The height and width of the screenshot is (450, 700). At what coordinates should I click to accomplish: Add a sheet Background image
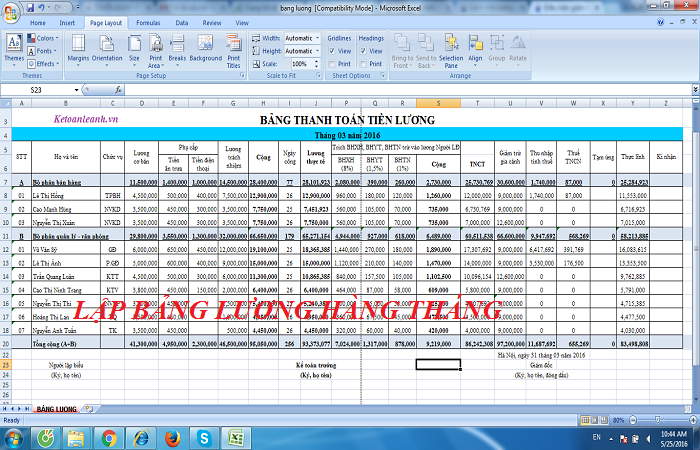tap(205, 48)
